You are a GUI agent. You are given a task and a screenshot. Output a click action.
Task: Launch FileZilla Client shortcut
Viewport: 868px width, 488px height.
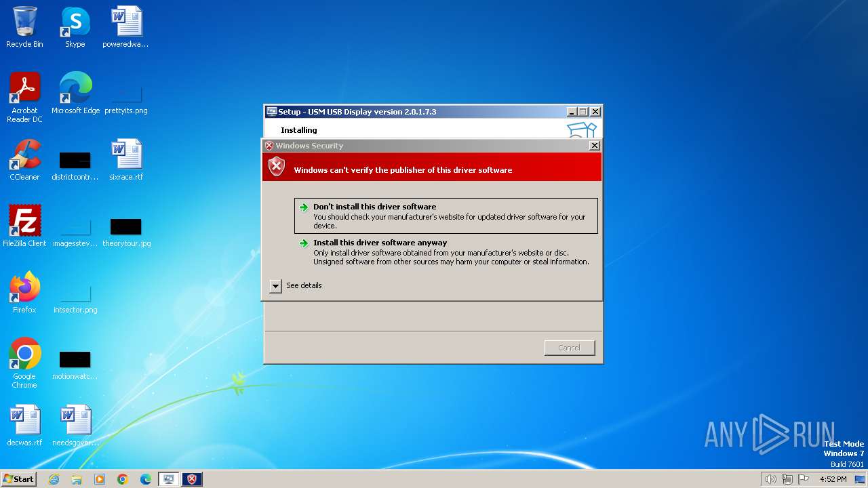[24, 226]
